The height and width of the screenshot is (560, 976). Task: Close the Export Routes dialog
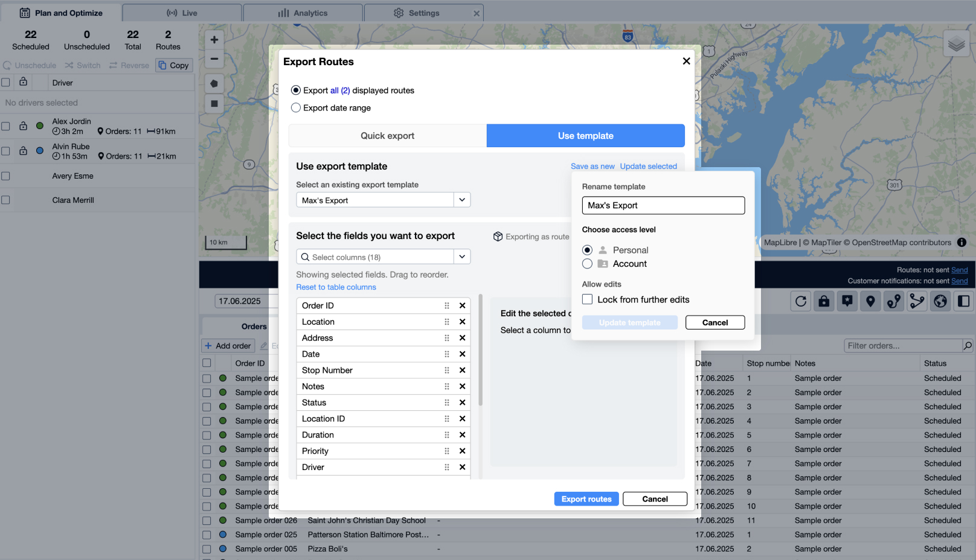[686, 61]
